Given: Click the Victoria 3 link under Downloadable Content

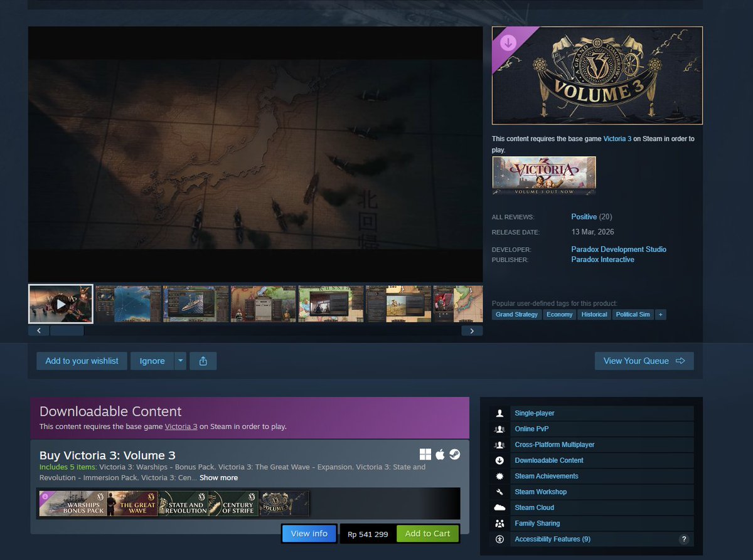Looking at the screenshot, I should 181,426.
